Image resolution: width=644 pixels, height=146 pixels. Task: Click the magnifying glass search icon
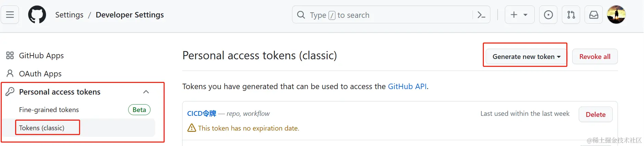click(301, 15)
